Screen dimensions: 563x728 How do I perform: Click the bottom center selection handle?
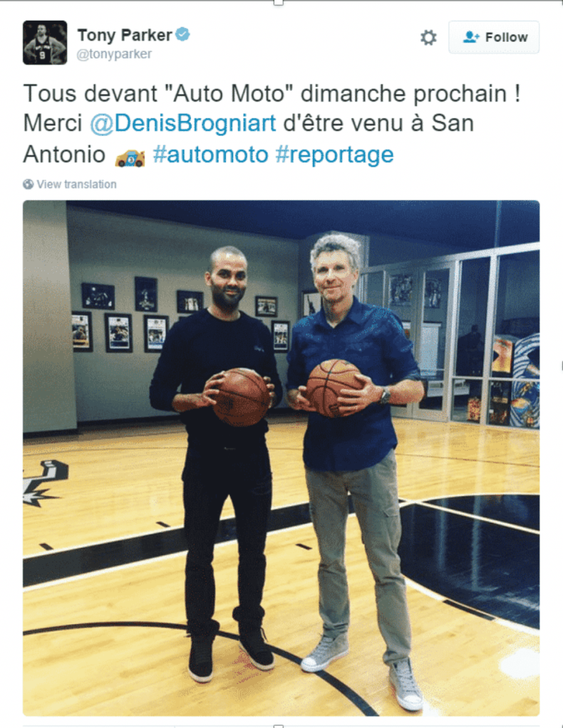pos(278,725)
